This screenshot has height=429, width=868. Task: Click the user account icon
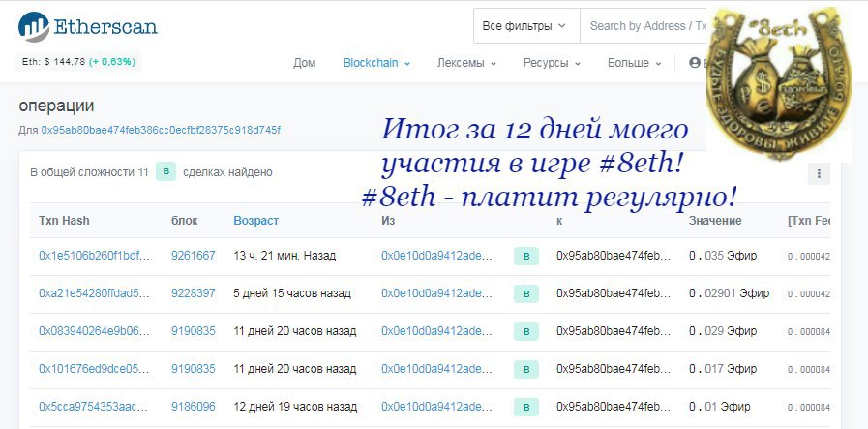pos(695,63)
